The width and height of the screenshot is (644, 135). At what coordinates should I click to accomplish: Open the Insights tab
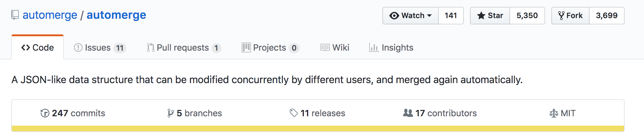391,47
